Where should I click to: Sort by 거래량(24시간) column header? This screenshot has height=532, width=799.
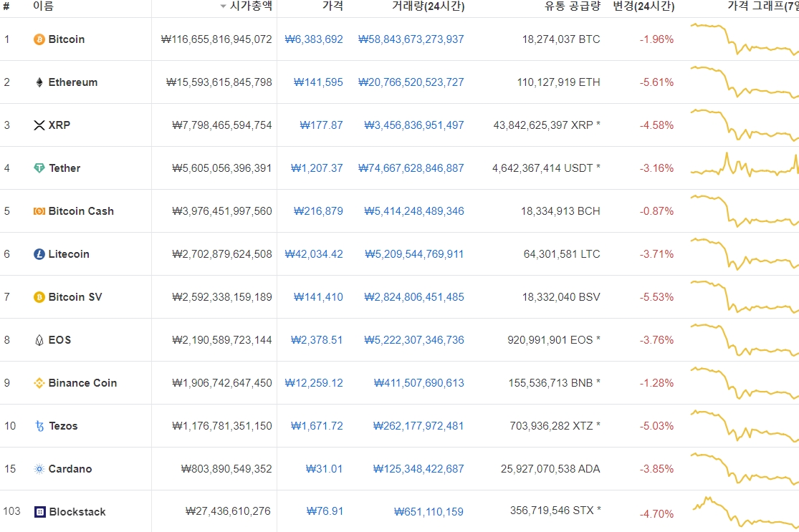tap(428, 6)
